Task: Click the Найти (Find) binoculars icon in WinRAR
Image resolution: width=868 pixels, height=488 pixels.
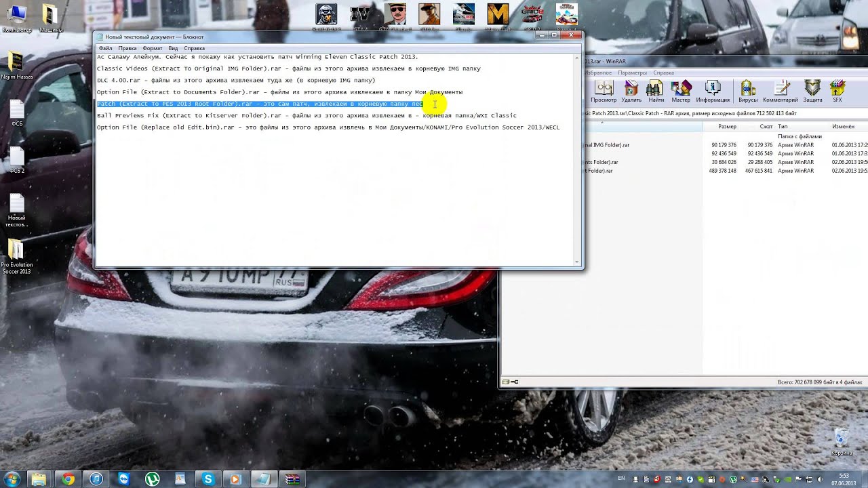Action: point(656,91)
